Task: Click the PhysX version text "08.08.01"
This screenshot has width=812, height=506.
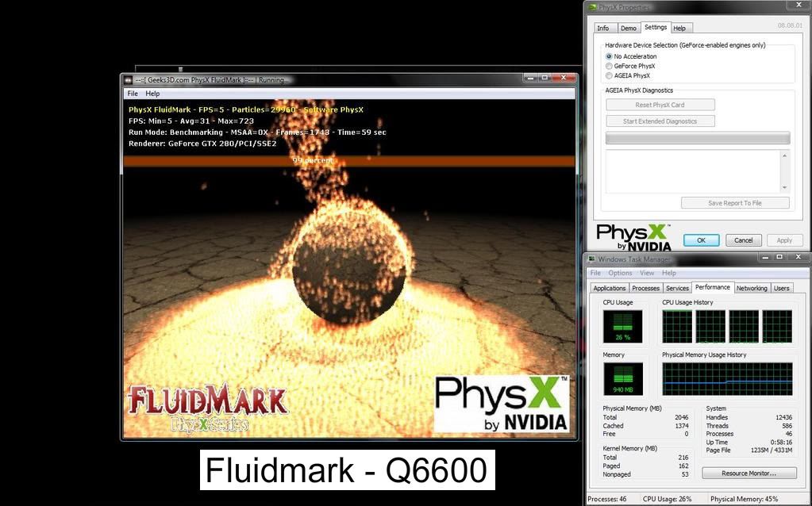Action: click(x=791, y=25)
